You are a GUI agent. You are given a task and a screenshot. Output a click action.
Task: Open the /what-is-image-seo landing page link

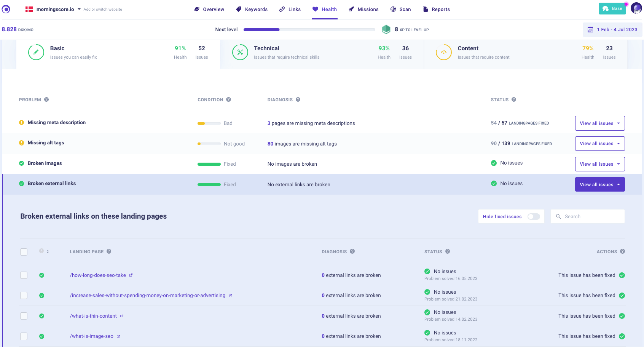tap(91, 336)
